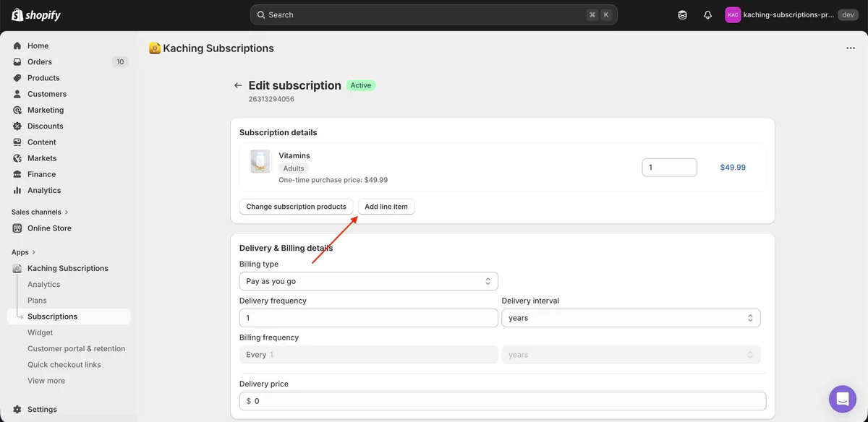The width and height of the screenshot is (868, 422).
Task: Open the Widget subpage
Action: coord(41,332)
